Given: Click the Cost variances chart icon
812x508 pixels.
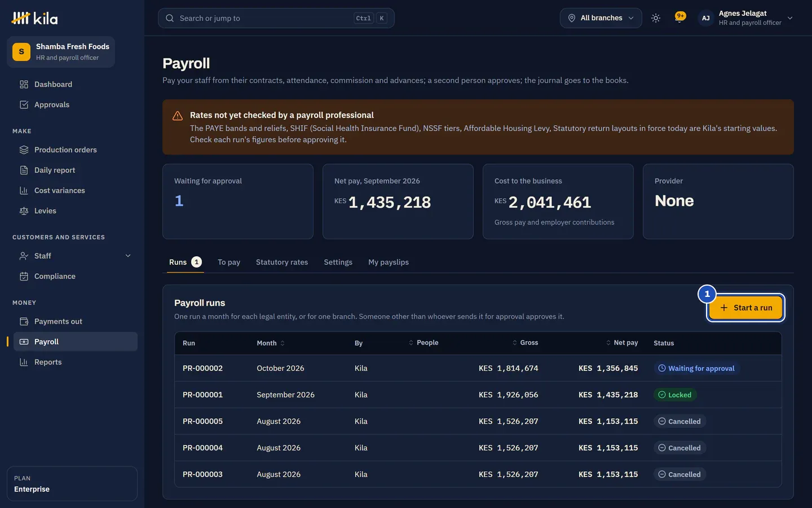Looking at the screenshot, I should (24, 190).
